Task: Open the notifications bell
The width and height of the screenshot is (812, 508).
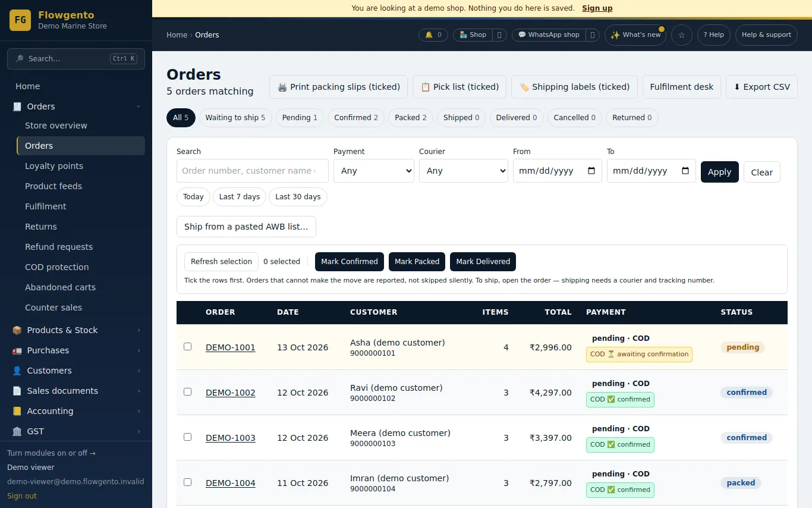Action: (x=433, y=35)
